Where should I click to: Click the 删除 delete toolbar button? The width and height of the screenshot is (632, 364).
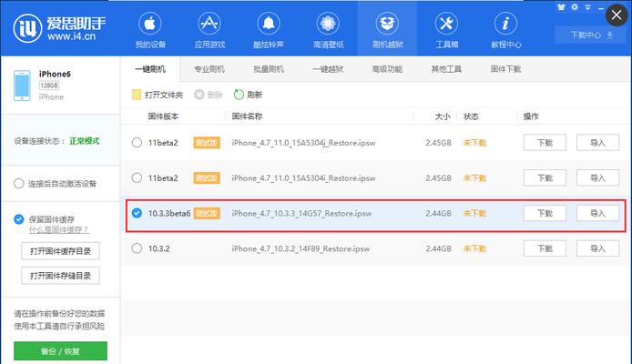click(208, 95)
